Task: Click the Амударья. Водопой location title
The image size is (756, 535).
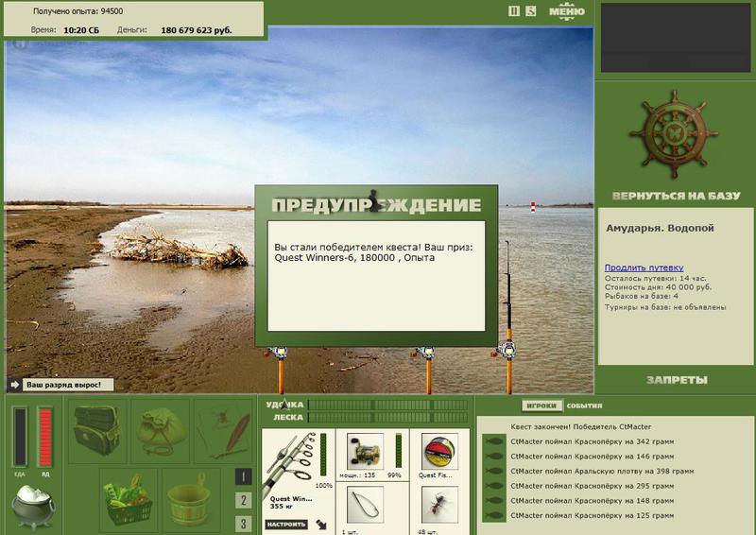Action: pos(660,228)
